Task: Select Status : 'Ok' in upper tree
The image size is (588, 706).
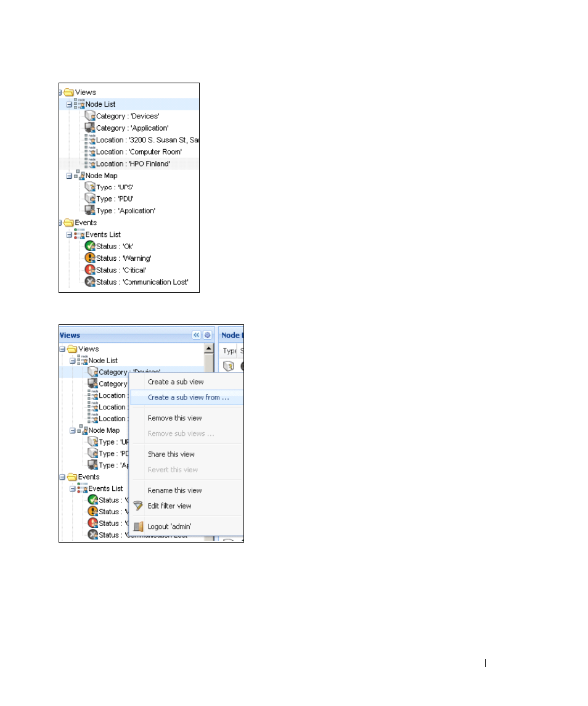Action: coord(115,247)
